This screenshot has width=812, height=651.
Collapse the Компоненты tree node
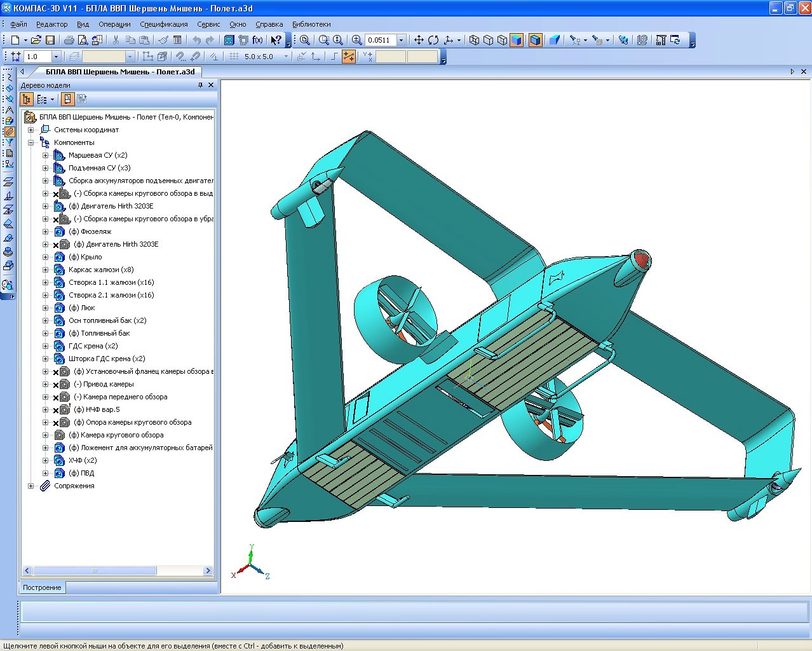tap(30, 142)
